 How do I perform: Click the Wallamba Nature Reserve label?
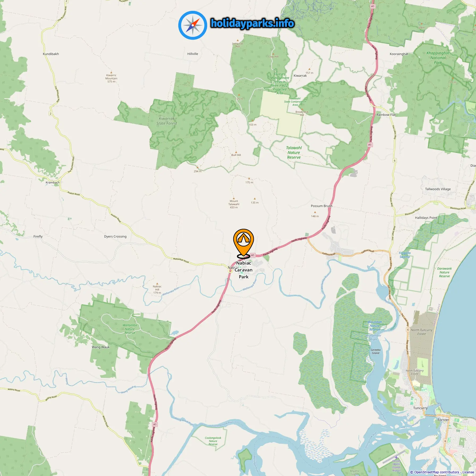pos(130,329)
